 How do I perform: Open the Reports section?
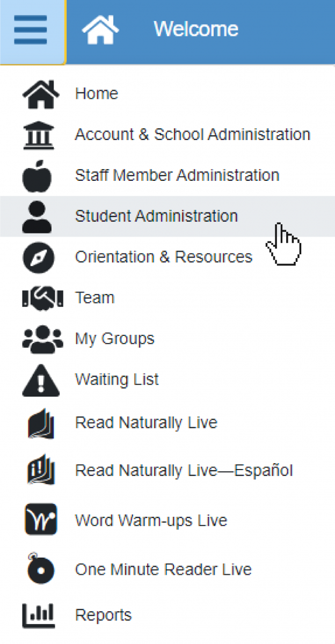coord(103,614)
